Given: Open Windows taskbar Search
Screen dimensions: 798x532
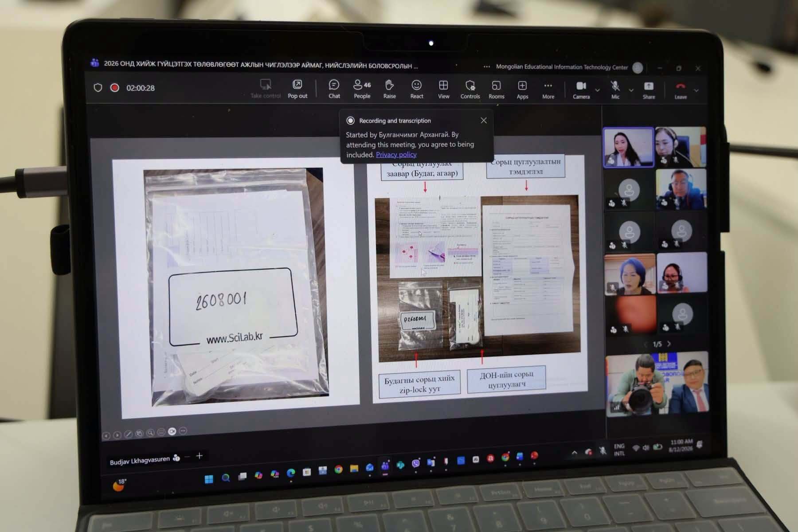Looking at the screenshot, I should point(226,477).
